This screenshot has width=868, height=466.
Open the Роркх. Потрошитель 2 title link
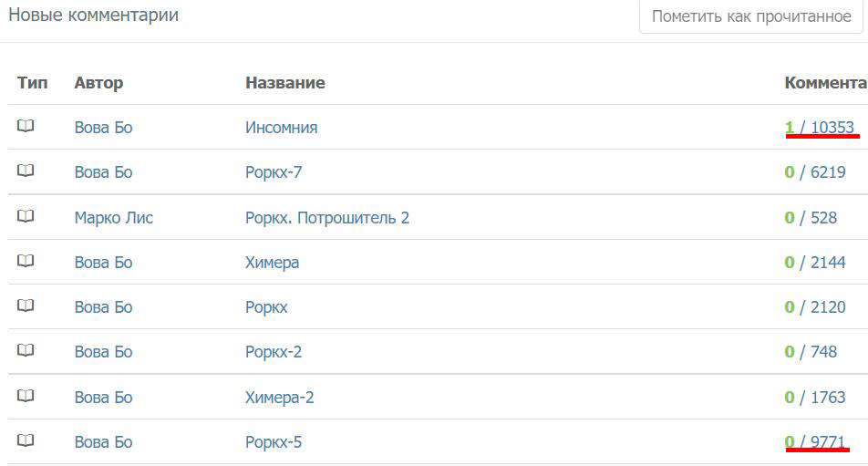(x=327, y=218)
